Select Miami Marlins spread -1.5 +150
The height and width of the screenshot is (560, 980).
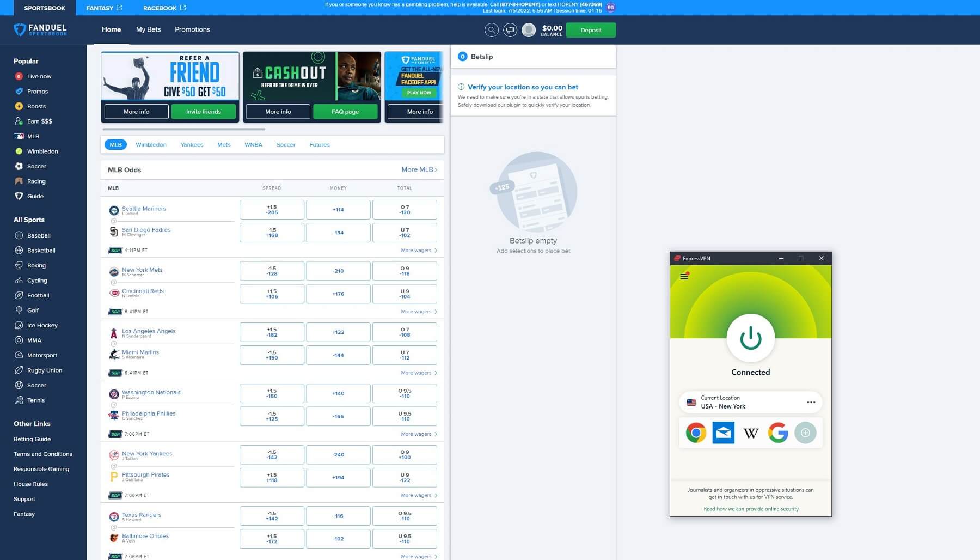pos(272,355)
